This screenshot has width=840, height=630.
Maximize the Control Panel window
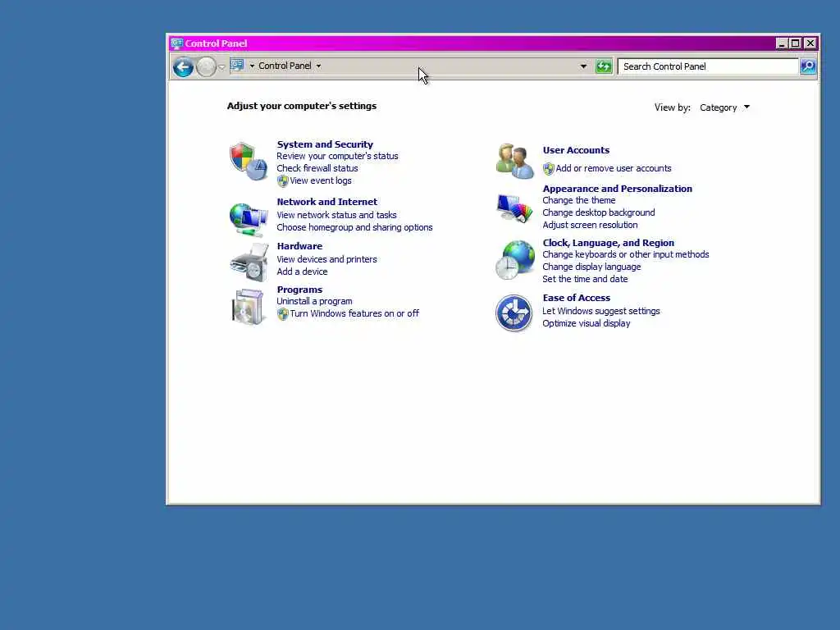[796, 43]
